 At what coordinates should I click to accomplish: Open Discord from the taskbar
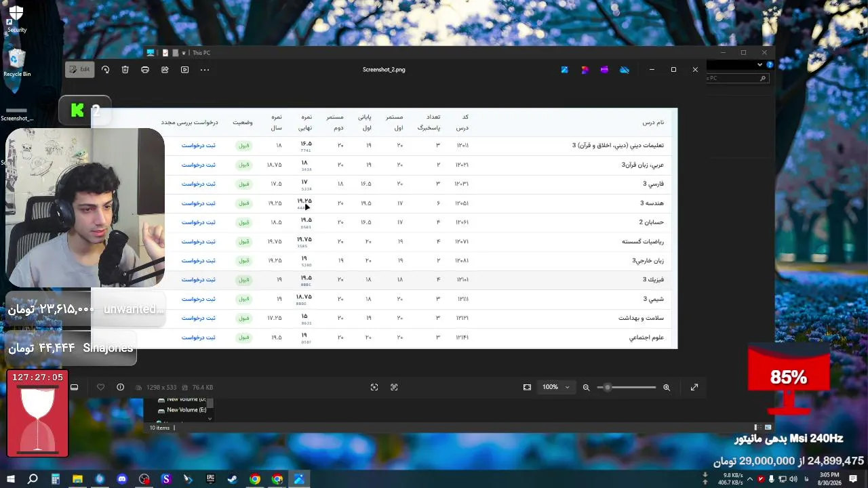click(x=122, y=479)
